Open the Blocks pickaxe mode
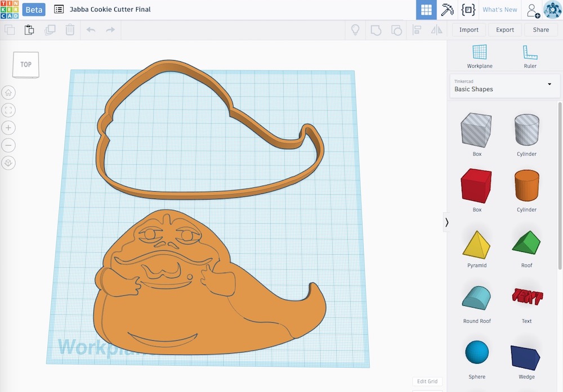The width and height of the screenshot is (563, 392). (448, 10)
